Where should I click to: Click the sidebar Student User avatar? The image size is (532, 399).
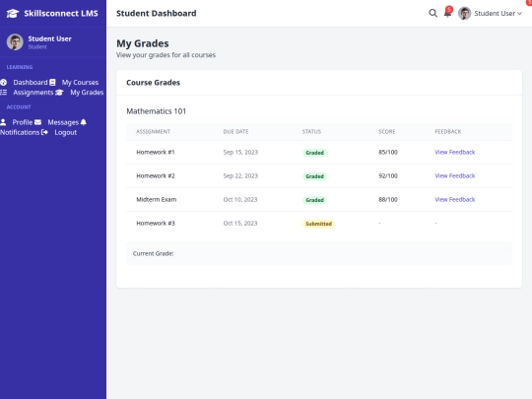(x=15, y=42)
